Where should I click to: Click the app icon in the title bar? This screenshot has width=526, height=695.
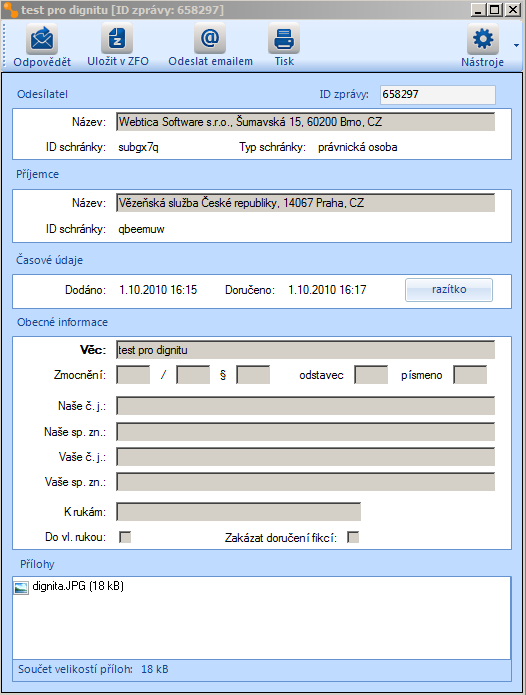(x=11, y=9)
